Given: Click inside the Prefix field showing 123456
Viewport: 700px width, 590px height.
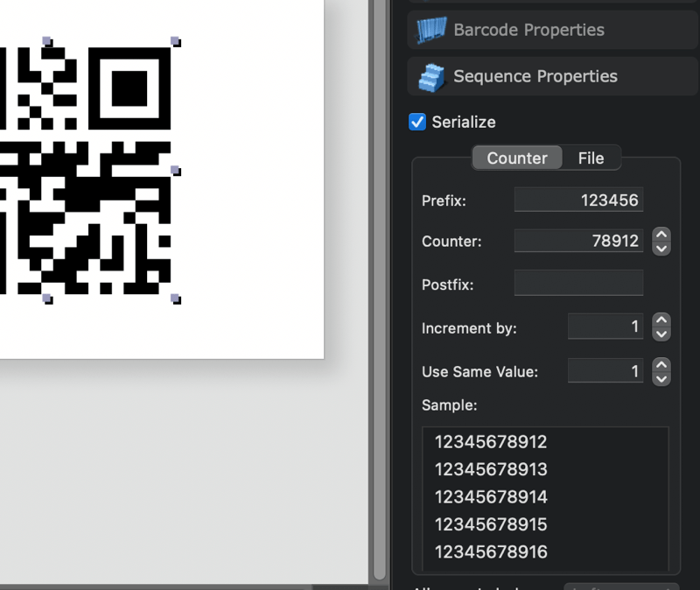Looking at the screenshot, I should [577, 200].
